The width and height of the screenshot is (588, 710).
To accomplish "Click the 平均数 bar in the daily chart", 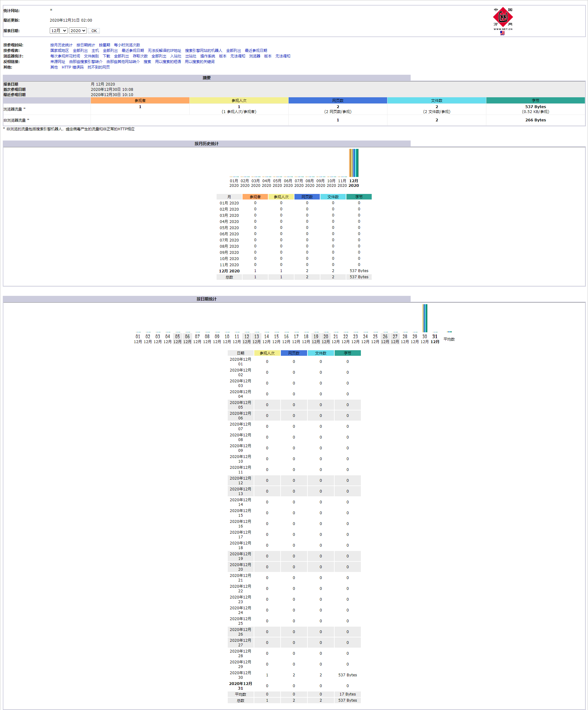I will 449,332.
